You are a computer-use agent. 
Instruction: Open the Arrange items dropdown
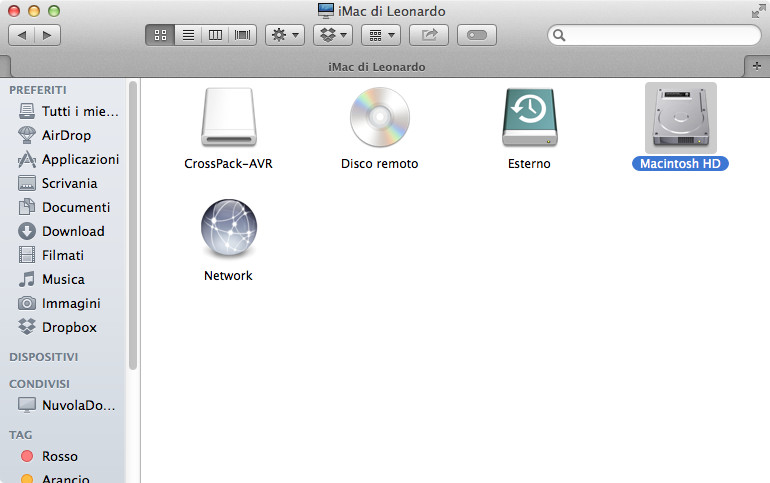[380, 35]
